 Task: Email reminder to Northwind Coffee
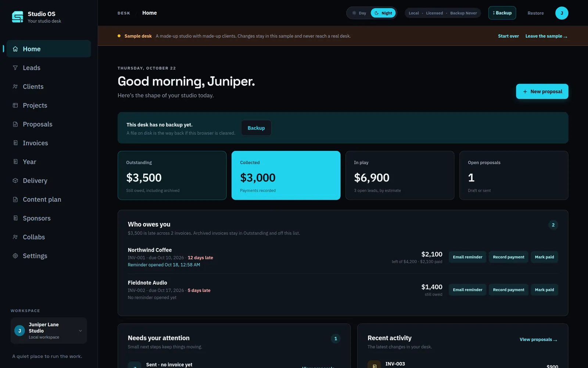467,257
